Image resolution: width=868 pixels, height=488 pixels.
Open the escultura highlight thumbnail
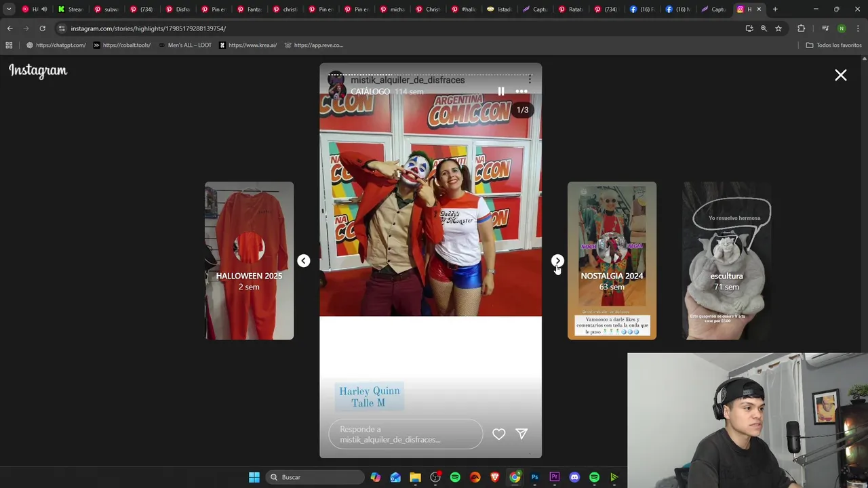coord(726,261)
